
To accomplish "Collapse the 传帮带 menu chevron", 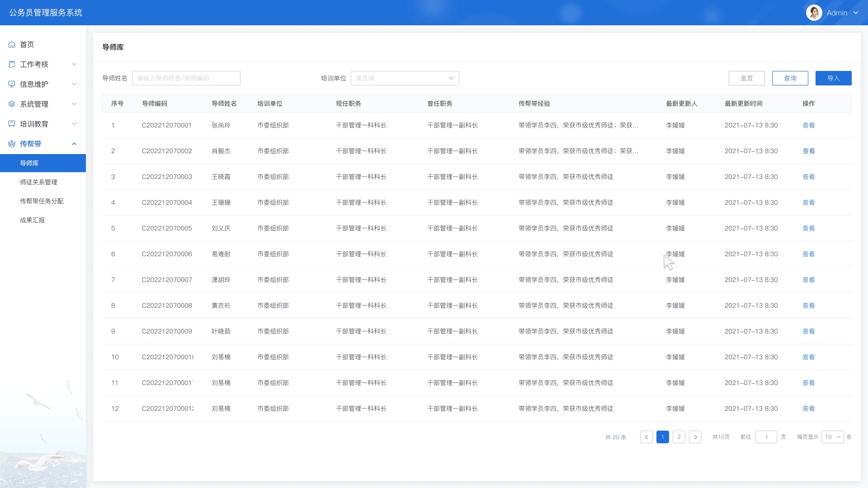I will point(74,144).
